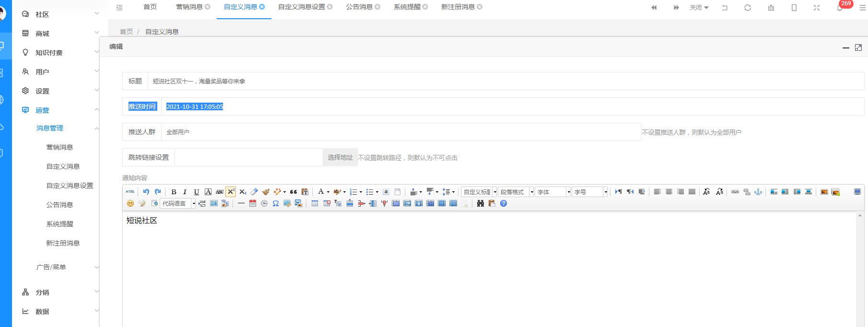This screenshot has width=868, height=327.
Task: Switch to 自定义消息设置 tab
Action: 302,7
